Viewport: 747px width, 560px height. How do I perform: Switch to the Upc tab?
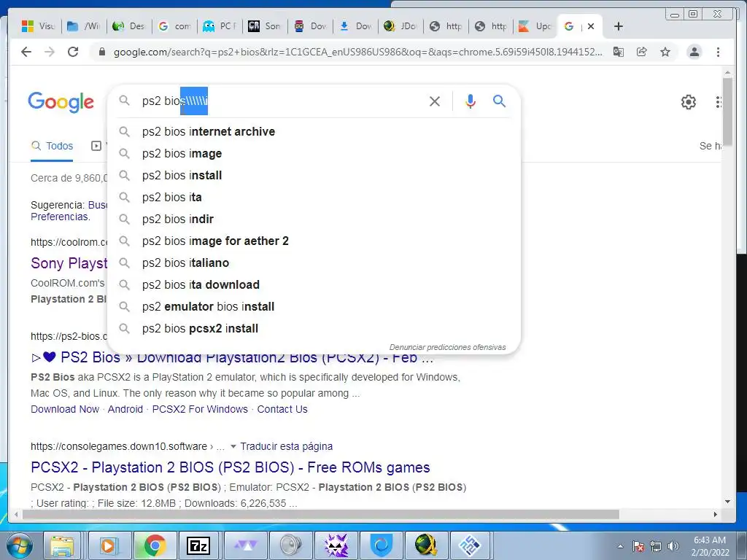pos(536,26)
